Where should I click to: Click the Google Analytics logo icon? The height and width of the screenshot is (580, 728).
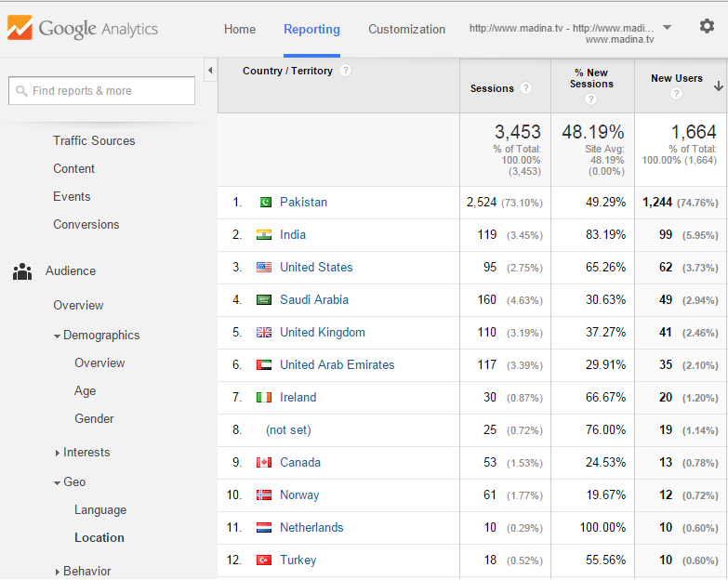click(20, 28)
